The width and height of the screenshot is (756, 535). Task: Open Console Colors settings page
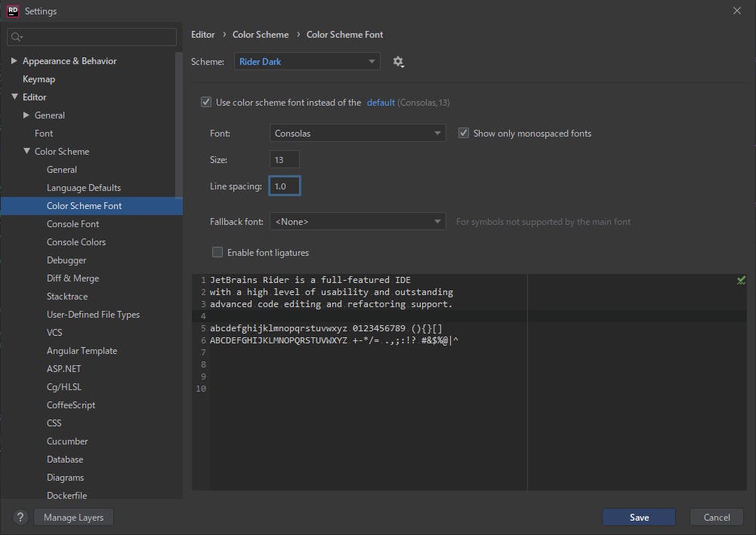coord(76,242)
